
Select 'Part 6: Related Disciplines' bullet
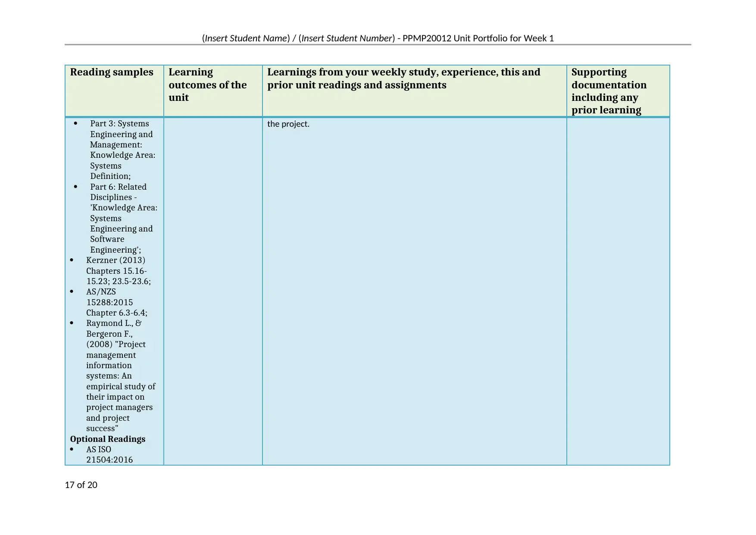point(123,218)
